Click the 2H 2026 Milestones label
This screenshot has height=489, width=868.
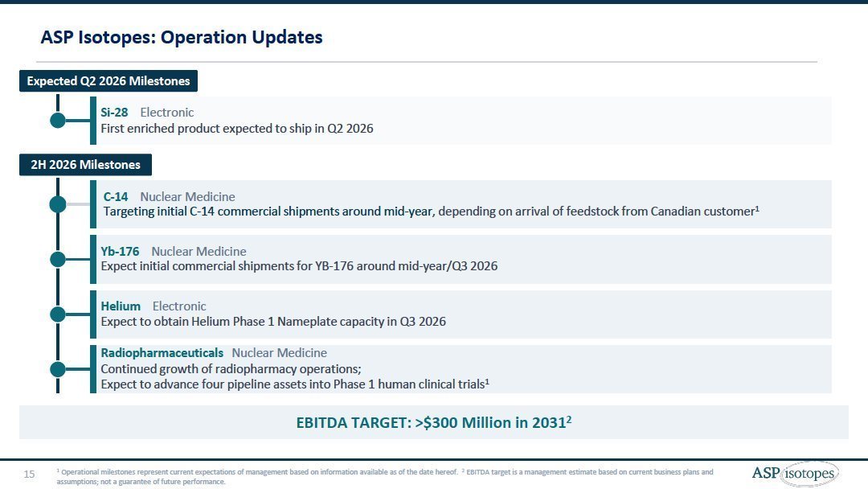(x=85, y=165)
